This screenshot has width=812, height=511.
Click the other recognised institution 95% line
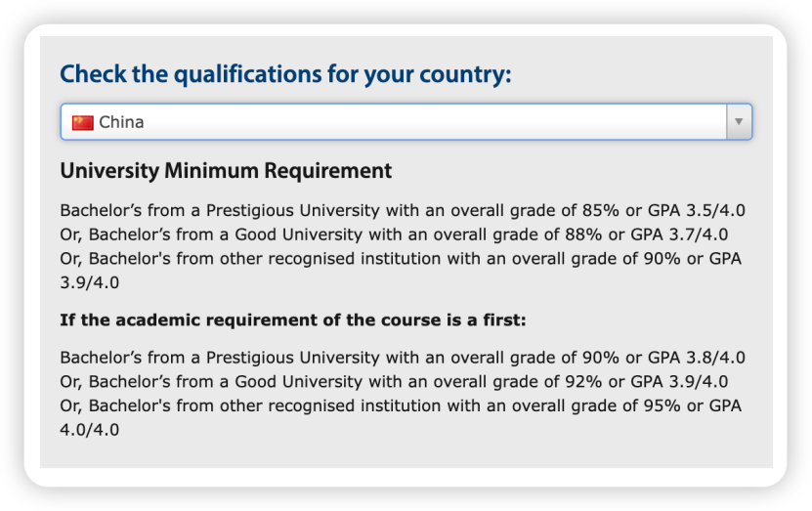point(401,405)
